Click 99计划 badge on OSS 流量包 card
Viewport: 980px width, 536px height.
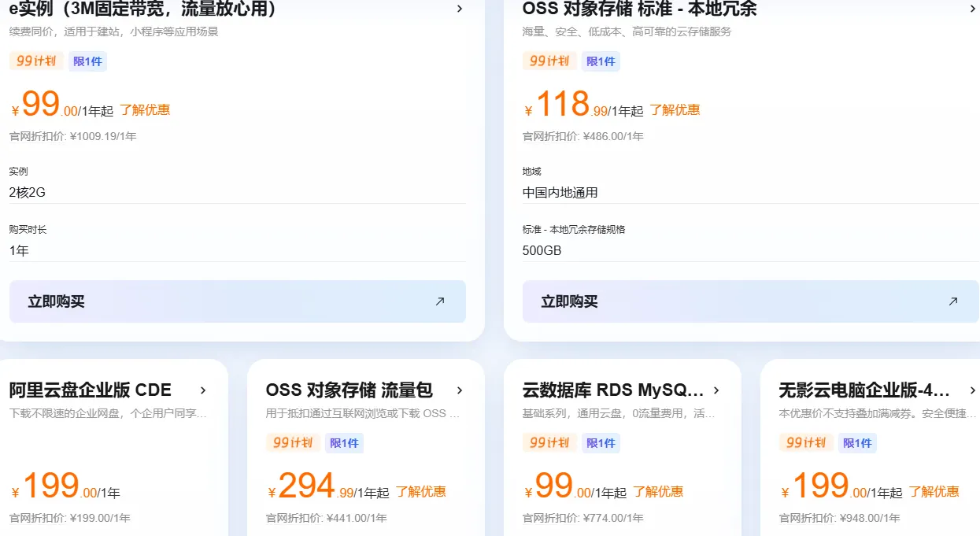point(293,443)
